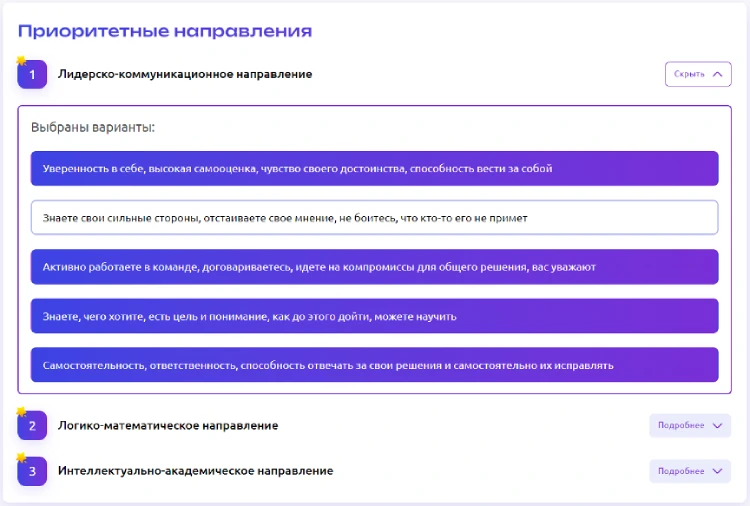The height and width of the screenshot is (506, 750).
Task: Collapse section with the Скрыть button
Action: pos(698,74)
